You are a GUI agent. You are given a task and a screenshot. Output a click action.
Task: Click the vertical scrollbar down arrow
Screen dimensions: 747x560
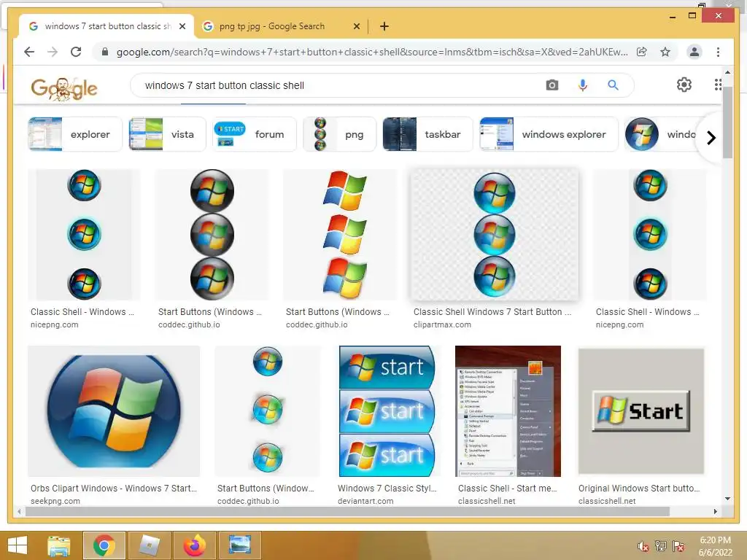727,499
